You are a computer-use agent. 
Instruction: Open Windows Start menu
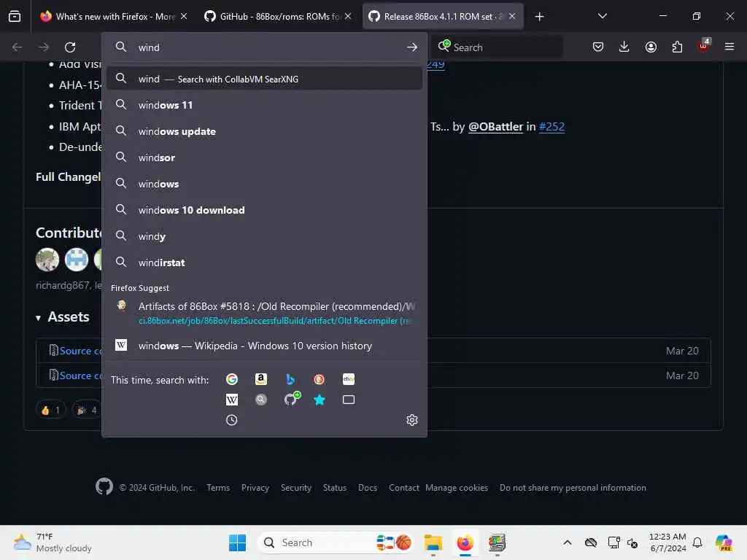click(x=237, y=542)
